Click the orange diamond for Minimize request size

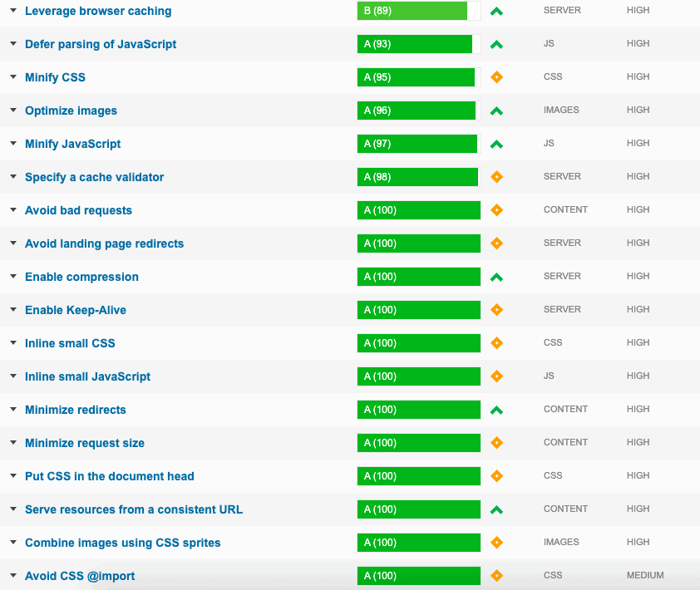pos(496,443)
